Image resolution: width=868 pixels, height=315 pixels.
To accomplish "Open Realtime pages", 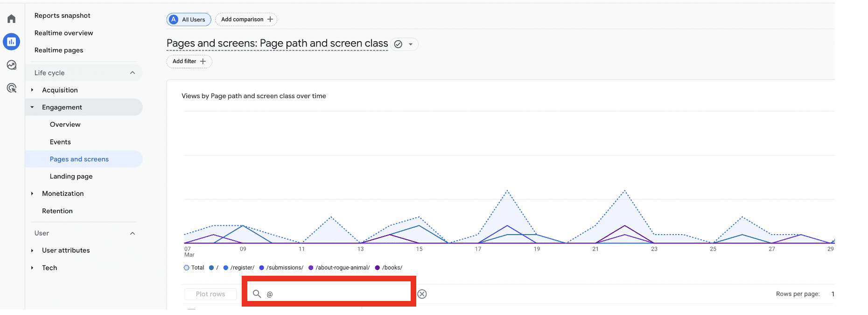I will (59, 50).
